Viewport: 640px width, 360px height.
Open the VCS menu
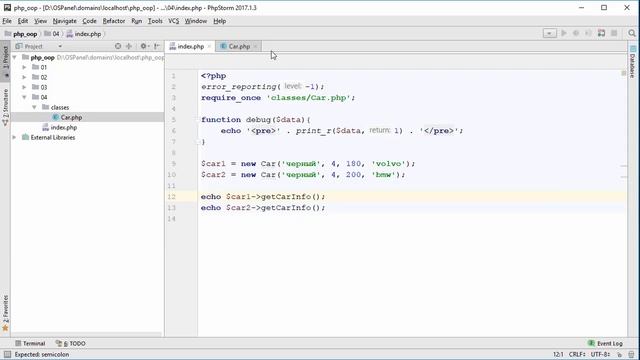click(x=174, y=21)
